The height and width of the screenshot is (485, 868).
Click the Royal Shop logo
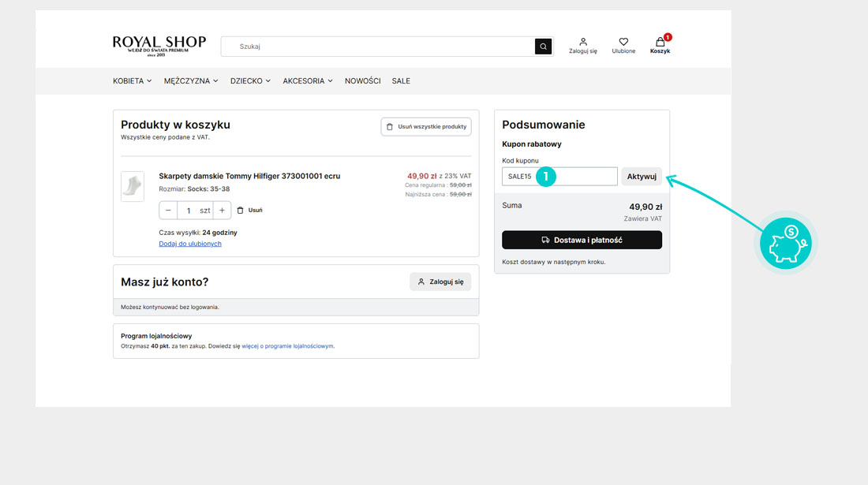pyautogui.click(x=159, y=46)
